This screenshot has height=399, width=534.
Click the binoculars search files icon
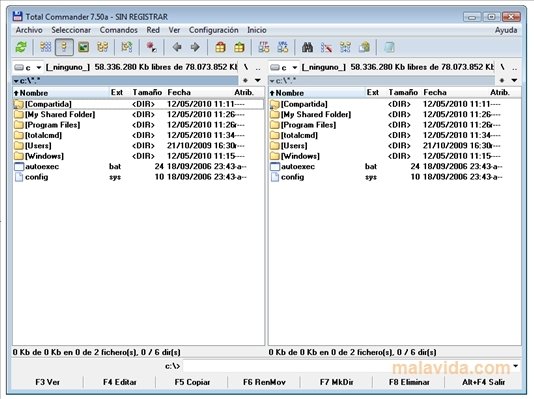coord(307,47)
